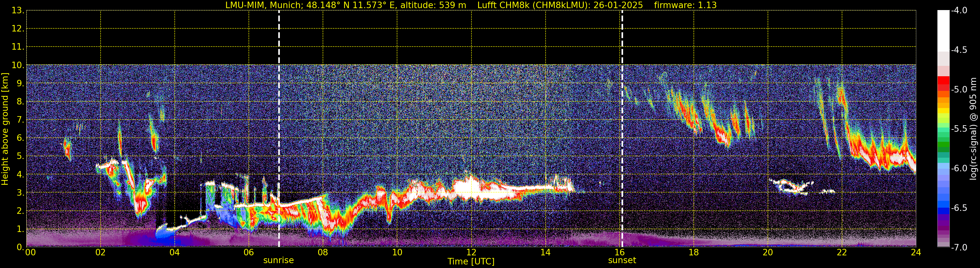Click the colorbar value '-5.5'
980x268 pixels.
click(x=959, y=129)
